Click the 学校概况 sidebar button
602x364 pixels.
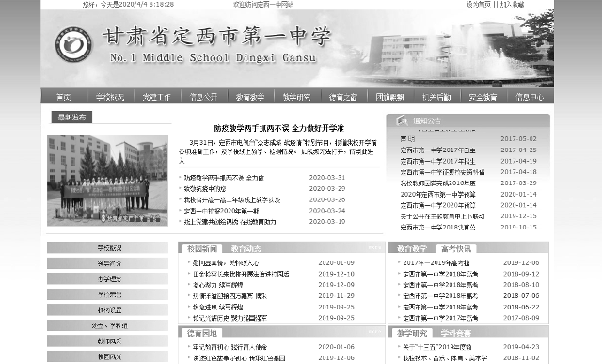pyautogui.click(x=107, y=247)
